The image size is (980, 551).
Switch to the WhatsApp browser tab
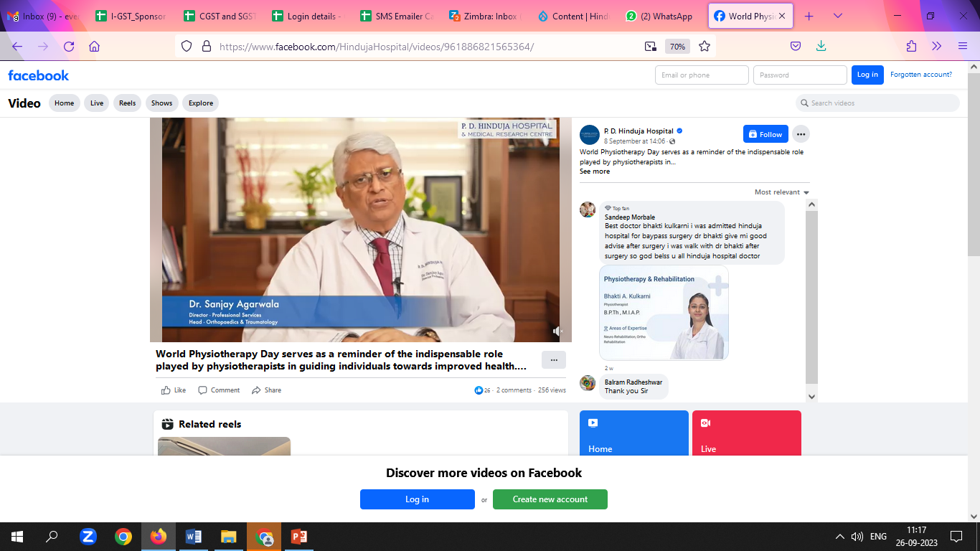(x=659, y=17)
